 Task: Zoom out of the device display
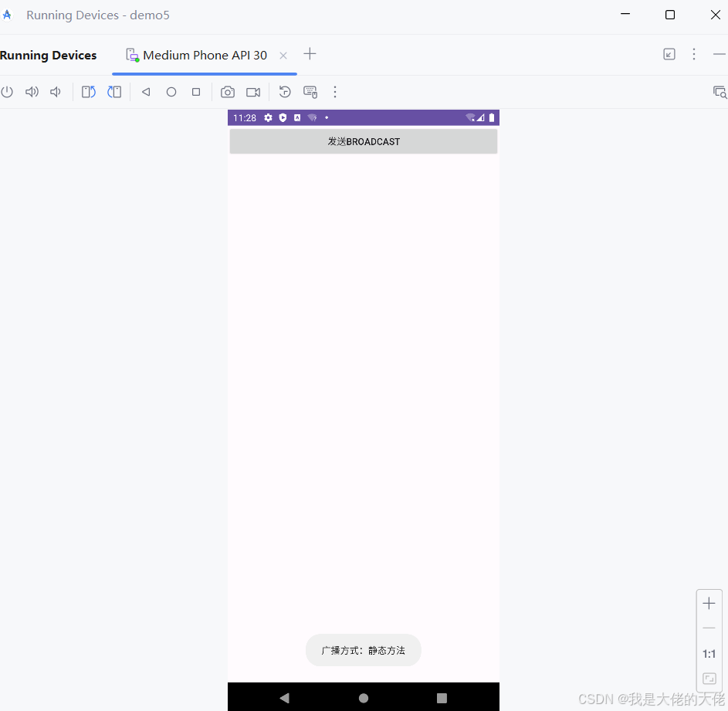(x=709, y=628)
